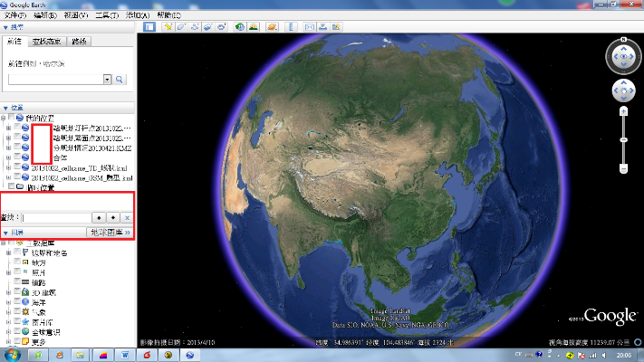Click the 地球图库 (Earth Gallery) button

click(111, 233)
